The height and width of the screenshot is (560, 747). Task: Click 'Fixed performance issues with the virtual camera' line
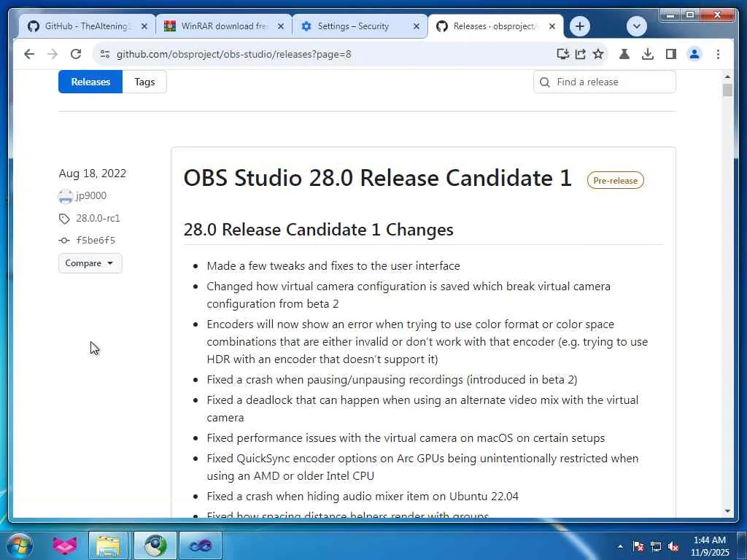pos(406,438)
